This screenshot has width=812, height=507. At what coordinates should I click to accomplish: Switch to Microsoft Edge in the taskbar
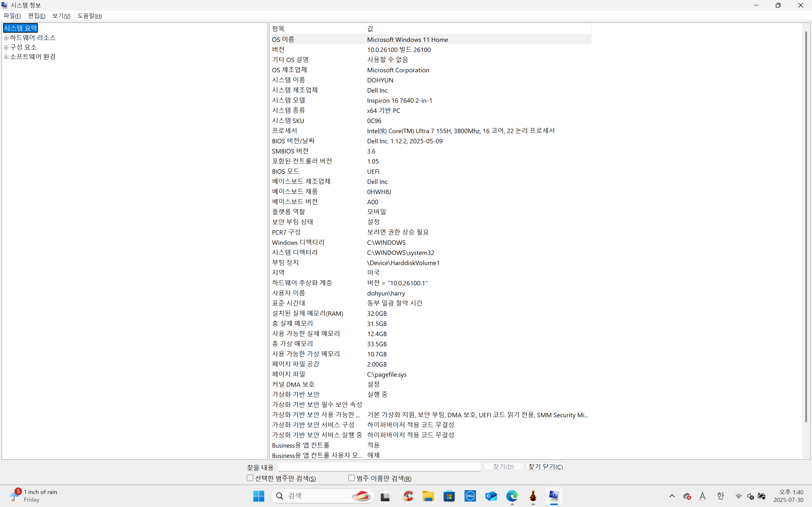tap(512, 496)
